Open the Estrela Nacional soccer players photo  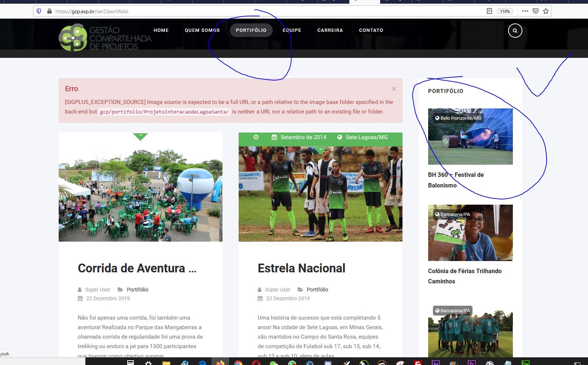coord(320,194)
